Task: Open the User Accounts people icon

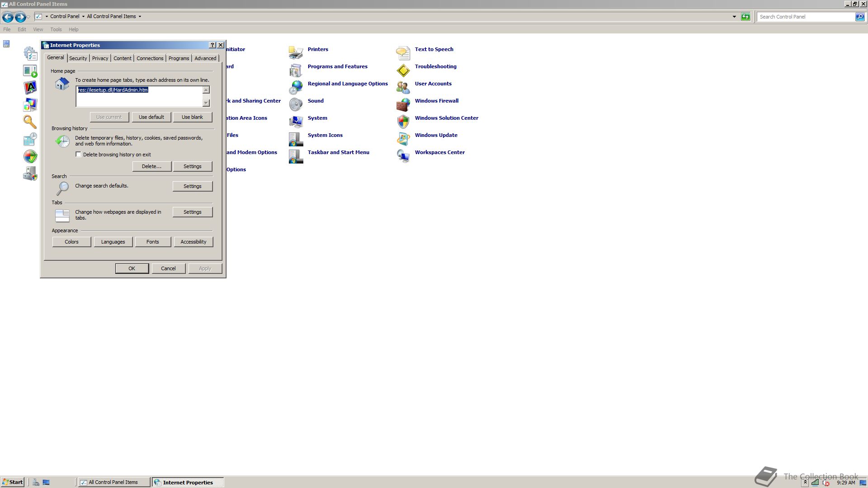Action: [x=403, y=87]
